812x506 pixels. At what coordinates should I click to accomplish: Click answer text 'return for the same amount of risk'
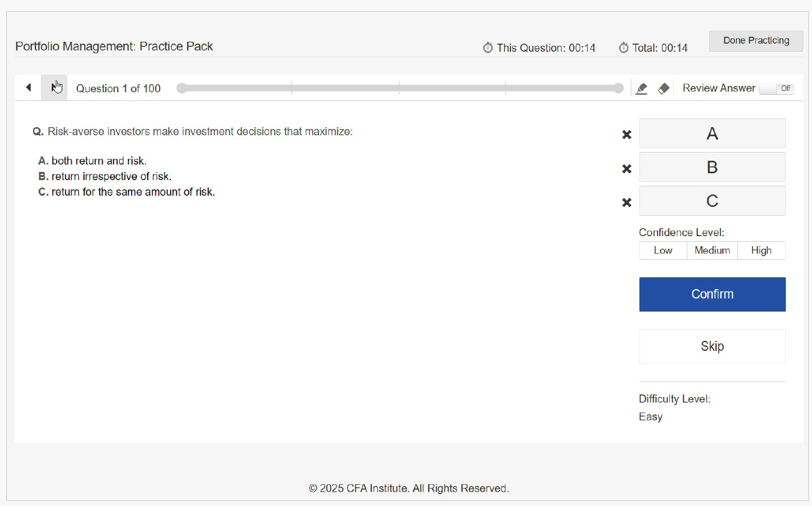[133, 192]
